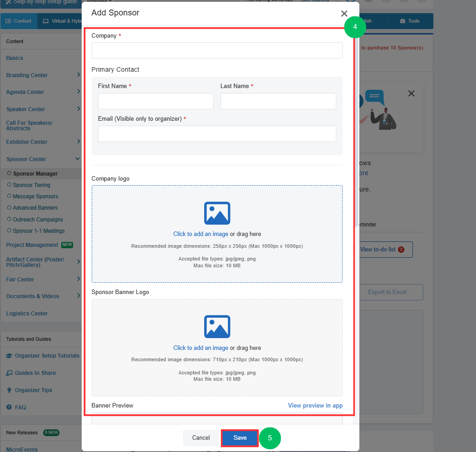Open Logistics Center
The width and height of the screenshot is (476, 452).
[27, 314]
